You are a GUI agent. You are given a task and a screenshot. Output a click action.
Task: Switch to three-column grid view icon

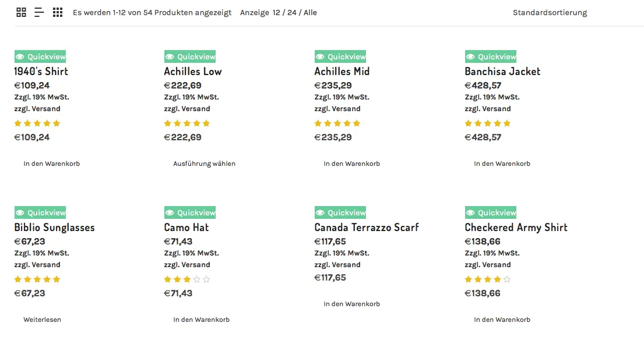58,12
